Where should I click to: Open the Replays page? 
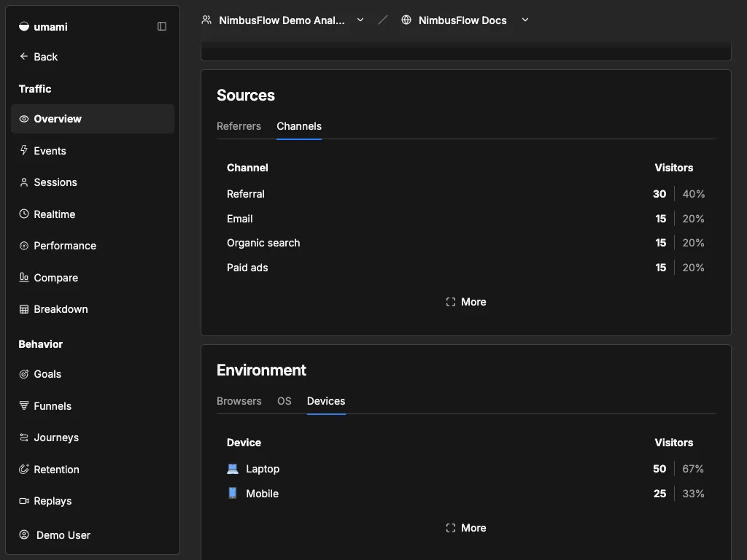(93, 500)
